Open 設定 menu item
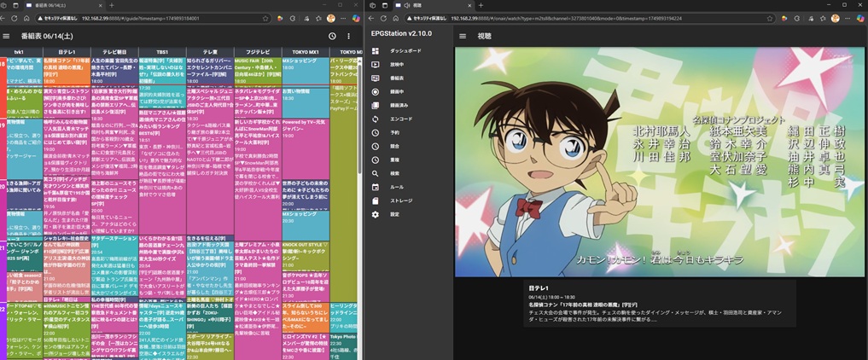This screenshot has height=360, width=868. point(394,214)
